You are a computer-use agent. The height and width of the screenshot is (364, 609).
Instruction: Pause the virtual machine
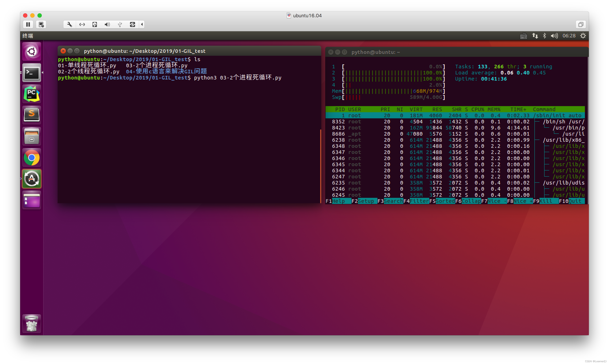pos(28,24)
